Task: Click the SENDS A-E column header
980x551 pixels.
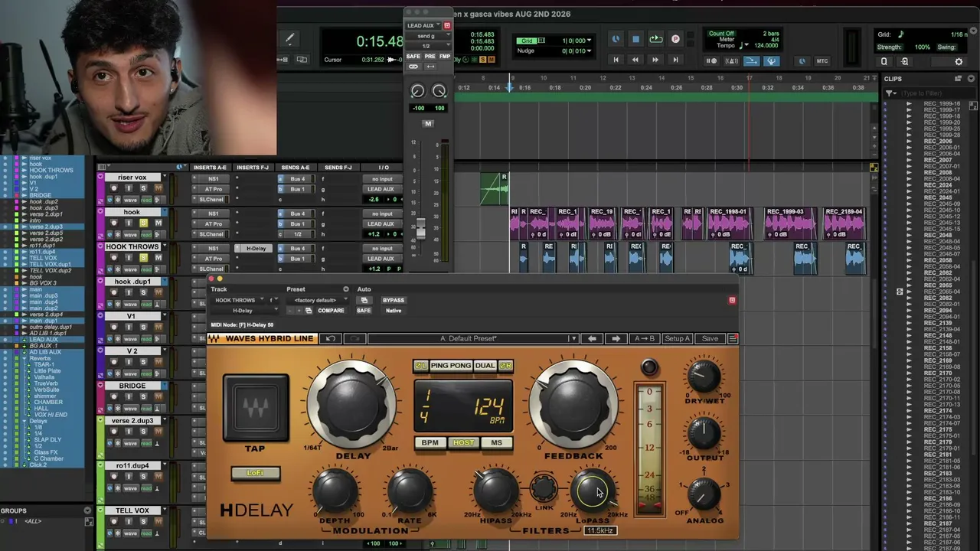Action: pyautogui.click(x=295, y=168)
